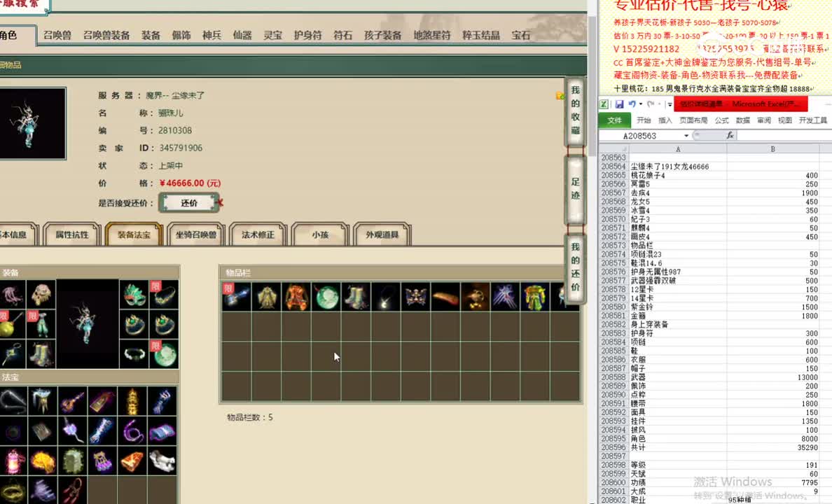Click the 还价 bargain button
Viewport: 832px width, 504px height.
pyautogui.click(x=189, y=203)
